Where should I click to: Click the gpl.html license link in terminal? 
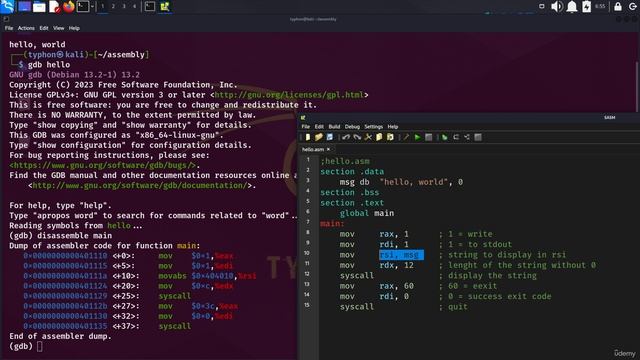click(x=289, y=95)
